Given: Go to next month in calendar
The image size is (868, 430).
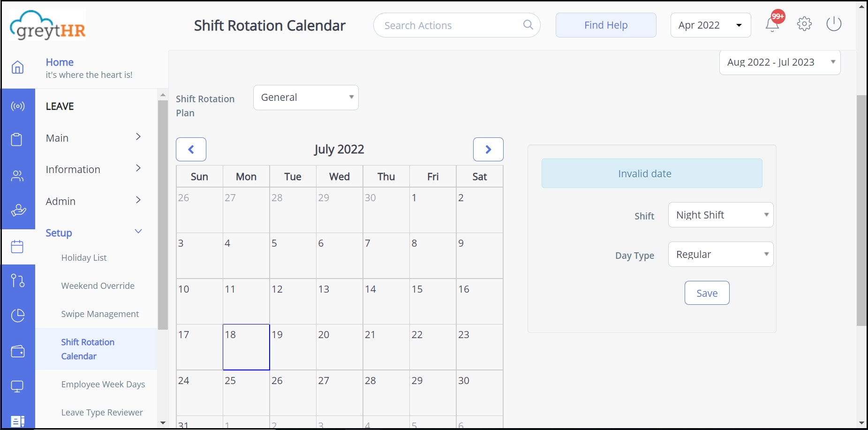Looking at the screenshot, I should pos(488,150).
